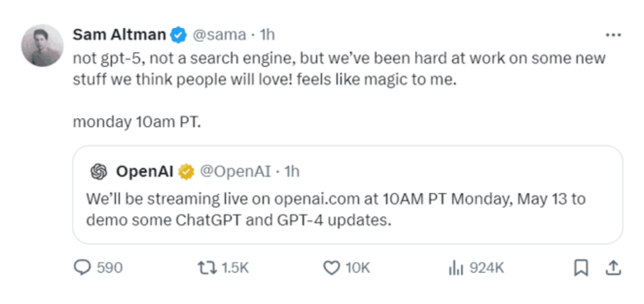Click the repost arrows icon
644x304 pixels.
(207, 268)
